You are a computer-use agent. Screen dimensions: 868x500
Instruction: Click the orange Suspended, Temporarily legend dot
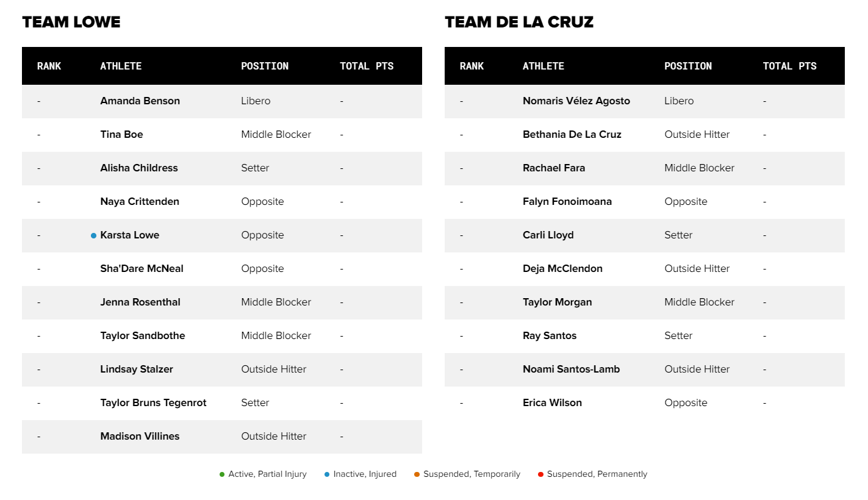point(417,474)
